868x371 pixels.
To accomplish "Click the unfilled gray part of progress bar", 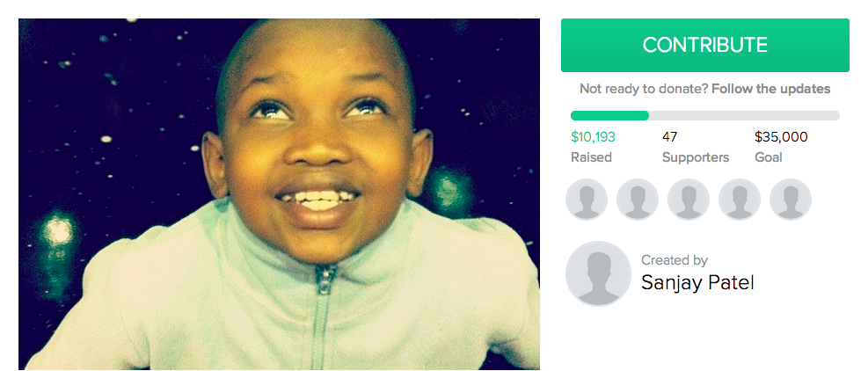I will 744,116.
